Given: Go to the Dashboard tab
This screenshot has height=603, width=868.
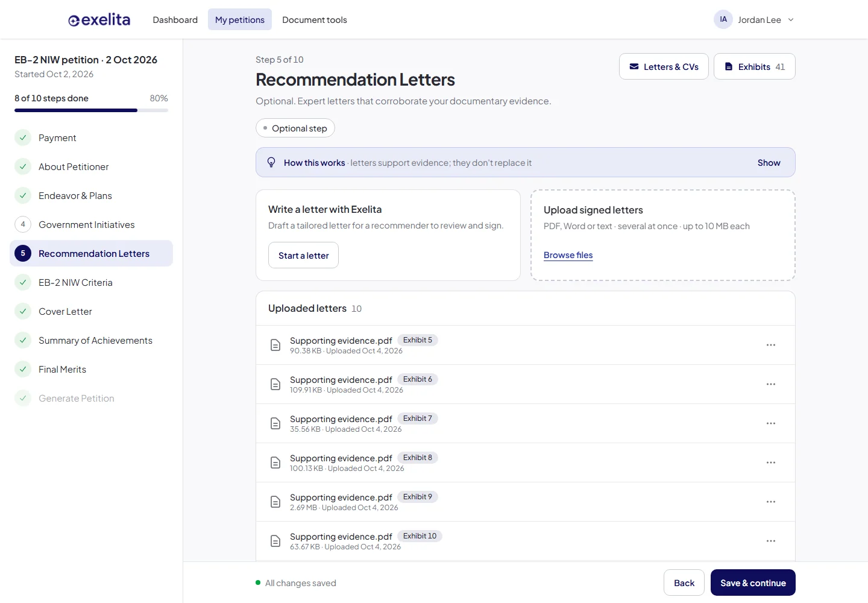Looking at the screenshot, I should click(175, 20).
